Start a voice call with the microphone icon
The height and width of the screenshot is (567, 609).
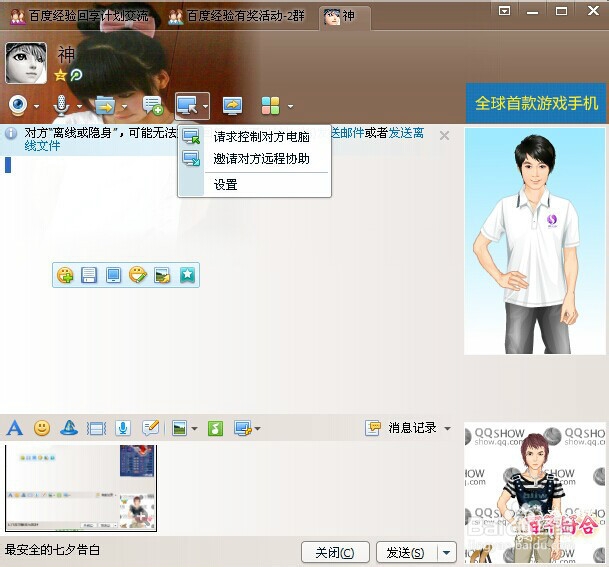coord(61,105)
